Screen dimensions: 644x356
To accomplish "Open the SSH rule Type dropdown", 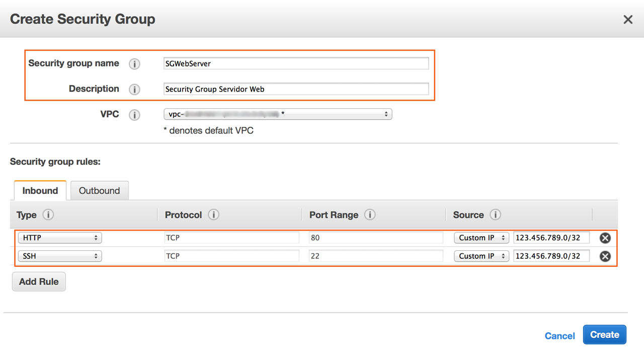I will pos(60,256).
